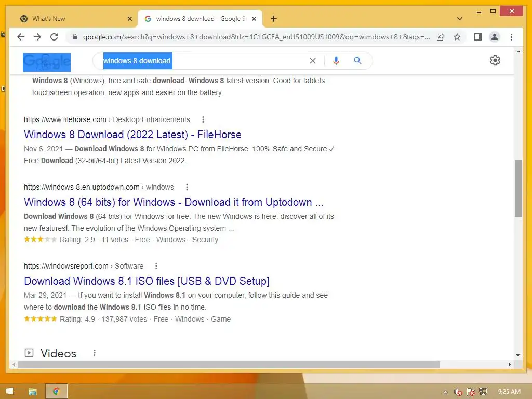The width and height of the screenshot is (532, 399).
Task: Share this page from the address bar
Action: pos(441,37)
